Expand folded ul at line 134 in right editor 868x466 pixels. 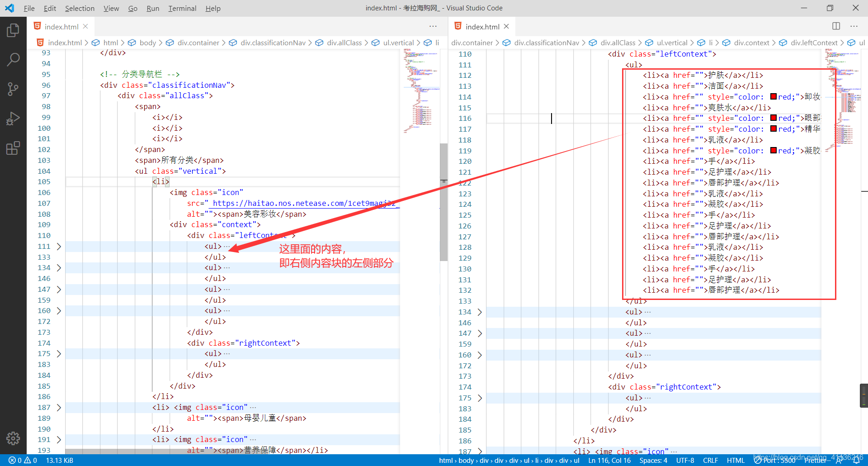tap(480, 312)
